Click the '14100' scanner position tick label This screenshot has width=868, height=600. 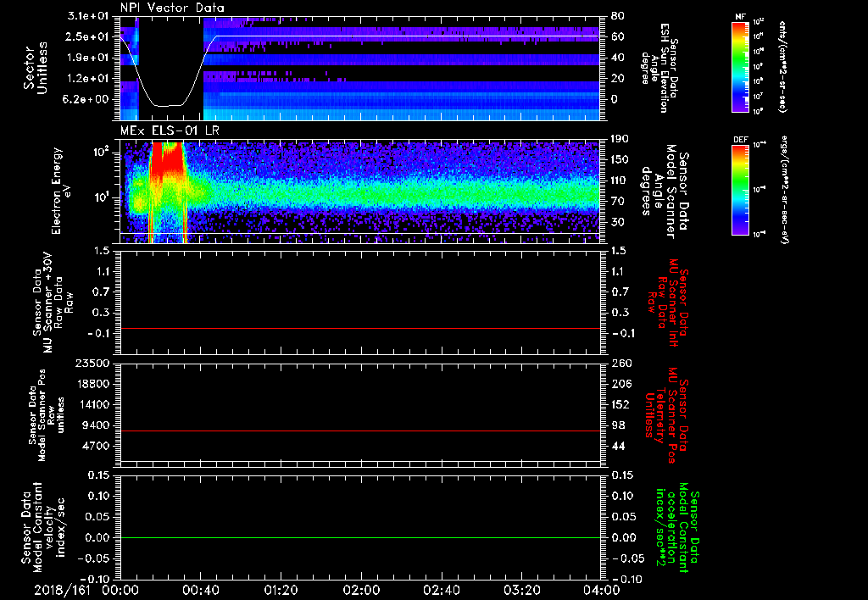tap(93, 404)
